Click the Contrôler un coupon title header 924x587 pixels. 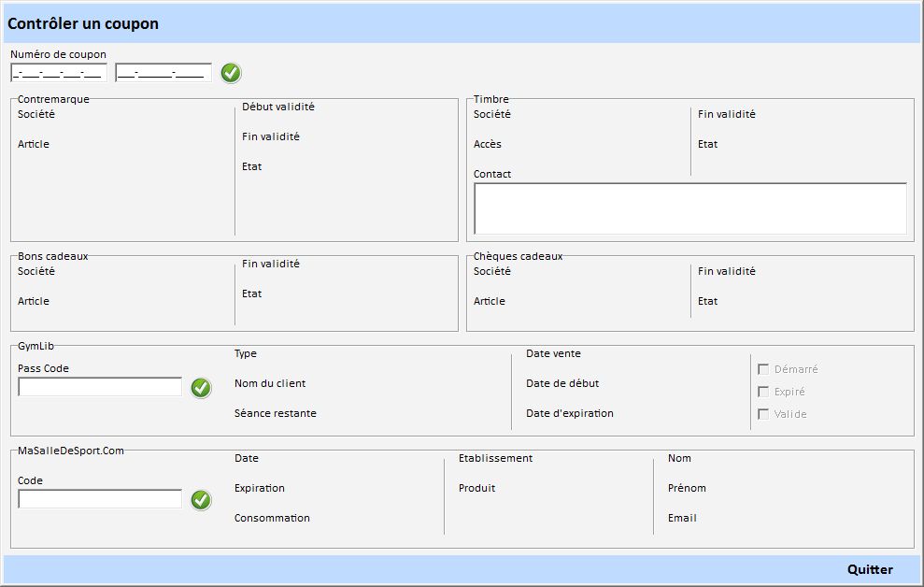(x=83, y=23)
